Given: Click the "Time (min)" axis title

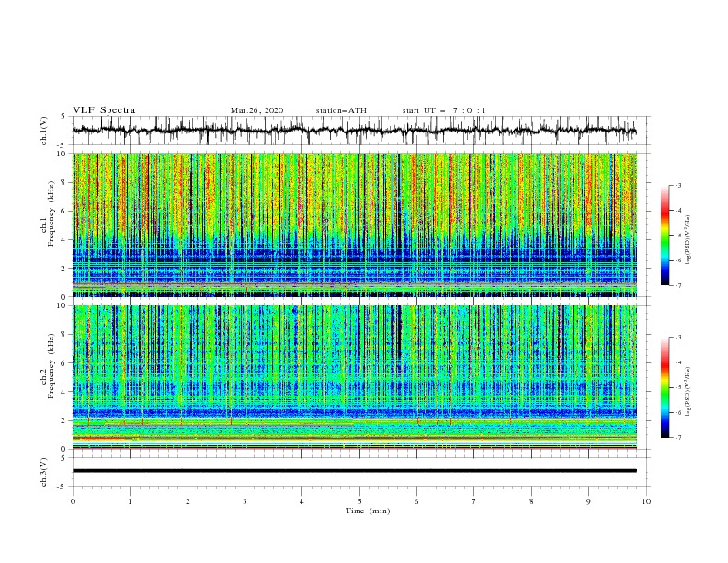Looking at the screenshot, I should click(368, 511).
